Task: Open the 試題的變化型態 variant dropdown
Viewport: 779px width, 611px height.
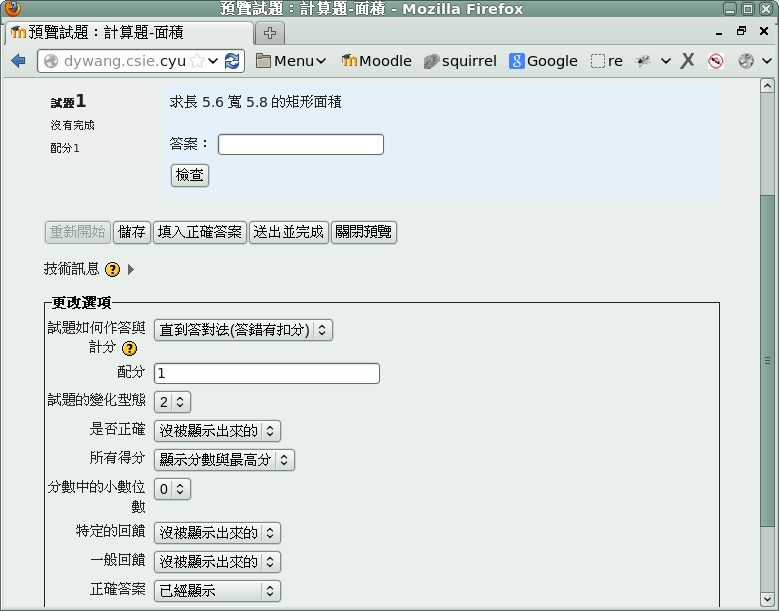Action: point(171,402)
